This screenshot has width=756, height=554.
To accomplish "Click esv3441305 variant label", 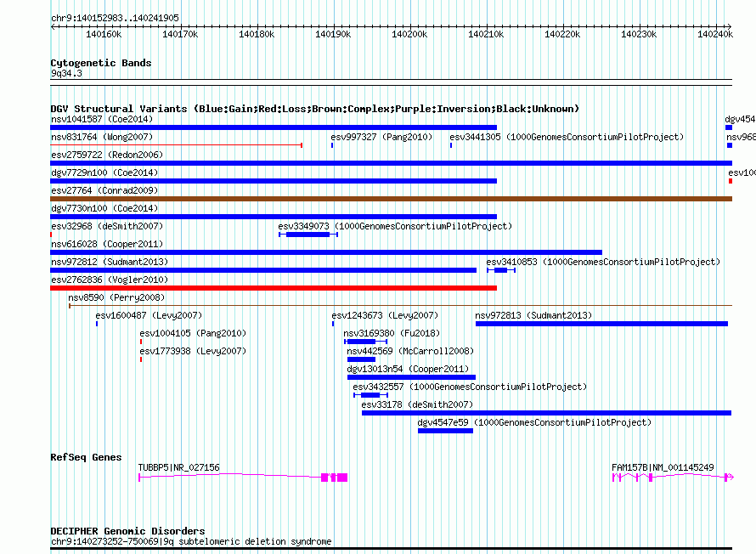I will click(x=567, y=137).
